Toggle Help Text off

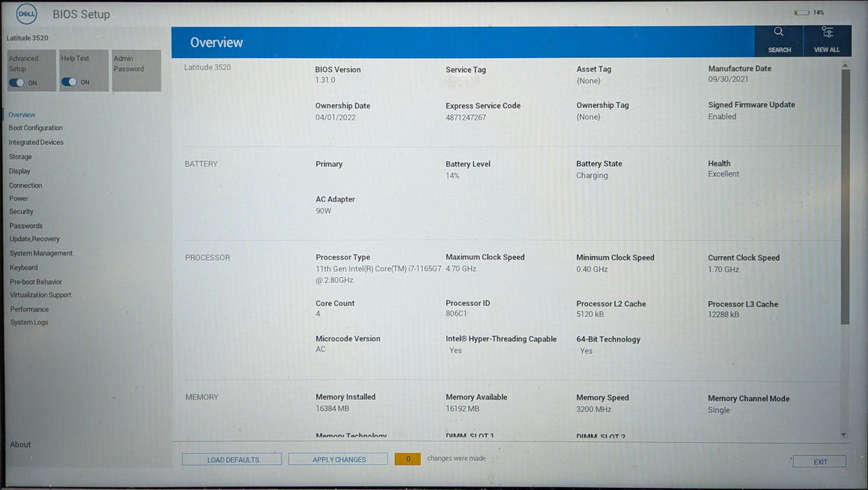coord(70,82)
